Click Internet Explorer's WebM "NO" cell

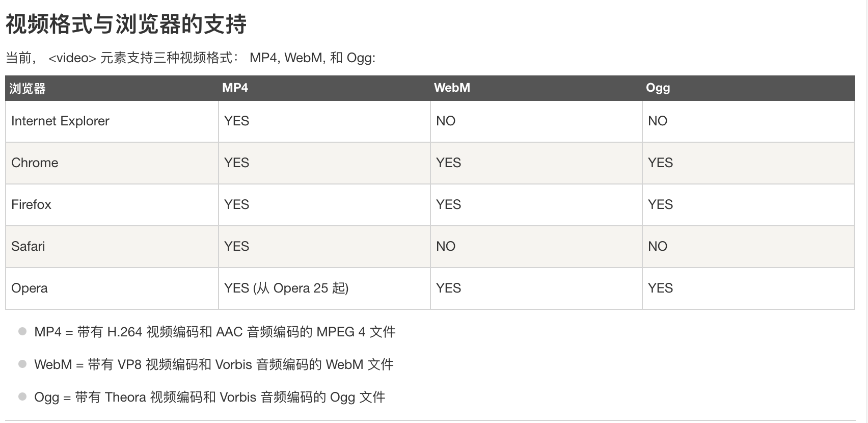(446, 121)
